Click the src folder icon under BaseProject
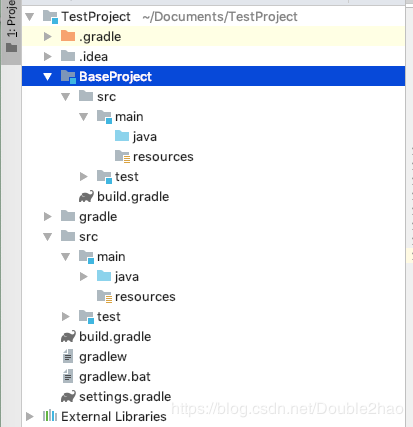Screen dimensions: 413x427 coord(86,96)
